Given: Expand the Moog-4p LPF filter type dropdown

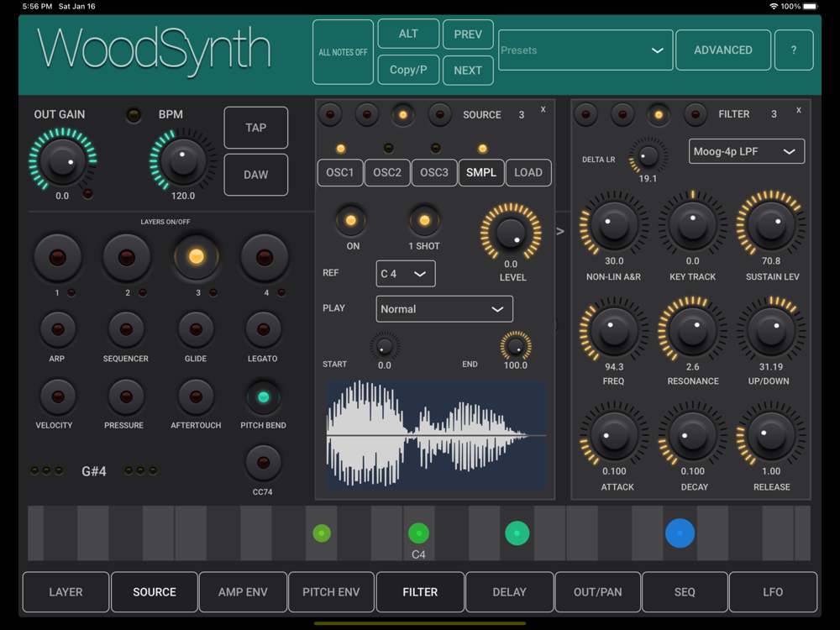Looking at the screenshot, I should click(x=746, y=151).
